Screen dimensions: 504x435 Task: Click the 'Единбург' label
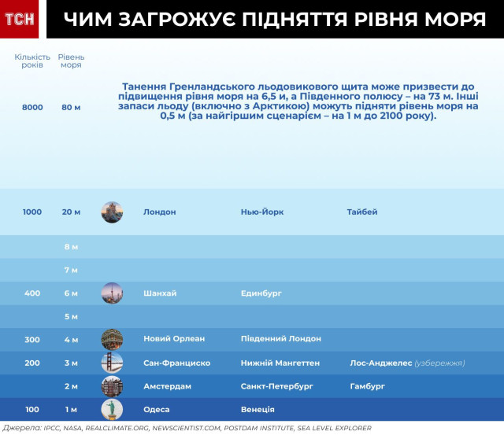coord(261,293)
